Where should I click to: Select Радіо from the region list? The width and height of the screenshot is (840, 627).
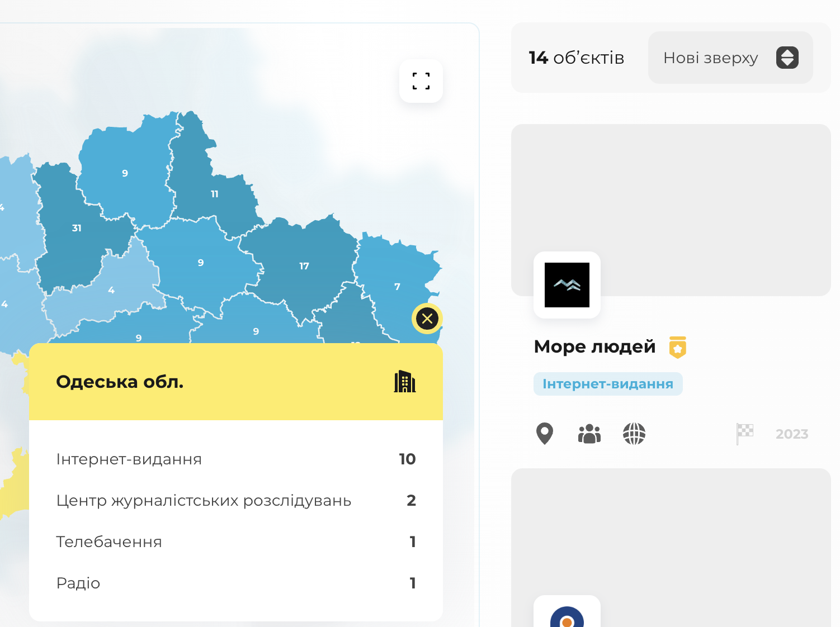tap(78, 583)
